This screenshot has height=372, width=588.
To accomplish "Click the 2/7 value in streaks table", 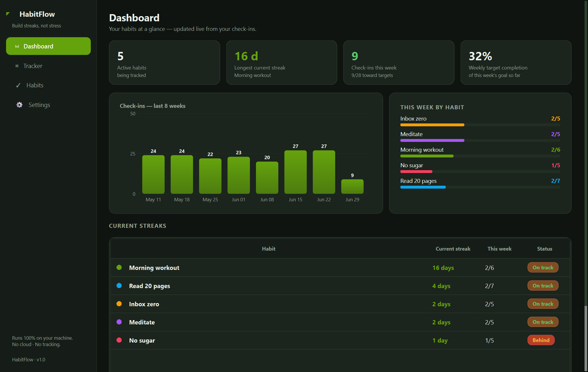I will click(489, 286).
